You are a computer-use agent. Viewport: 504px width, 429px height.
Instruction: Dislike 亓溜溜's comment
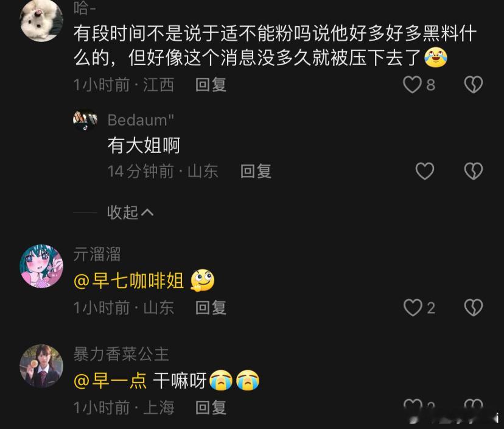tap(474, 308)
